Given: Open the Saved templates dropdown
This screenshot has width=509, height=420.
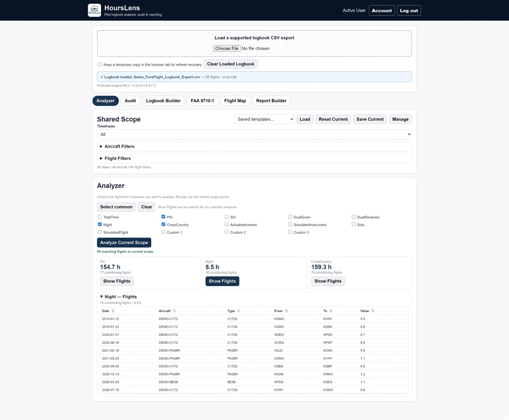Looking at the screenshot, I should [264, 119].
